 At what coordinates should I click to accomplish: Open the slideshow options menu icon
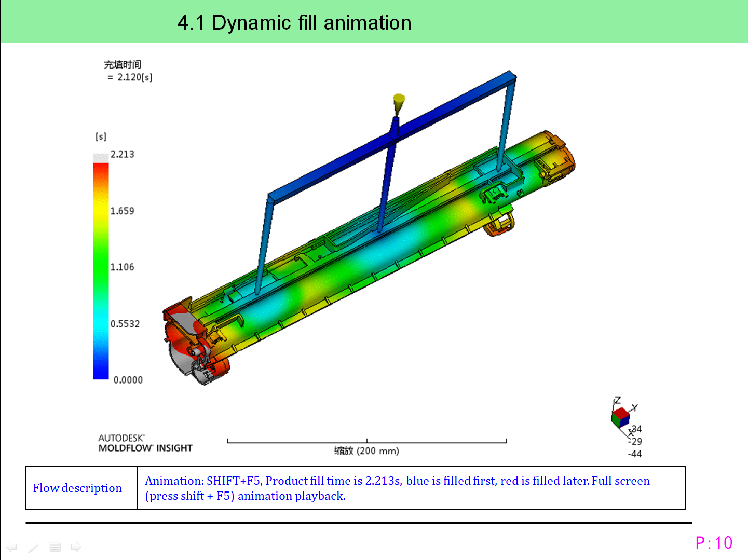55,547
